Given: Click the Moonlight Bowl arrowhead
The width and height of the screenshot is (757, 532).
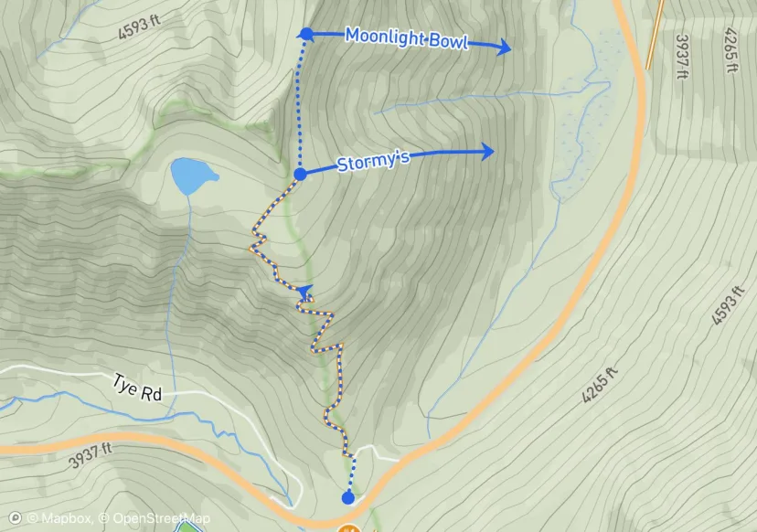Looking at the screenshot, I should [504, 47].
